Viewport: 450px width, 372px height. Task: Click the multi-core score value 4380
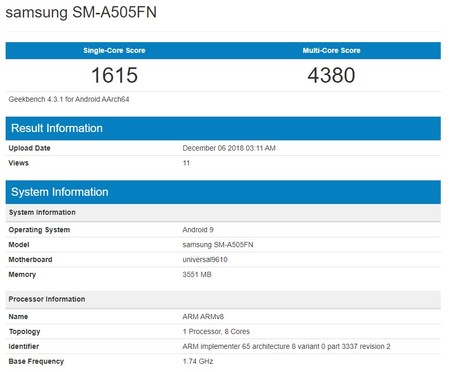[x=331, y=75]
